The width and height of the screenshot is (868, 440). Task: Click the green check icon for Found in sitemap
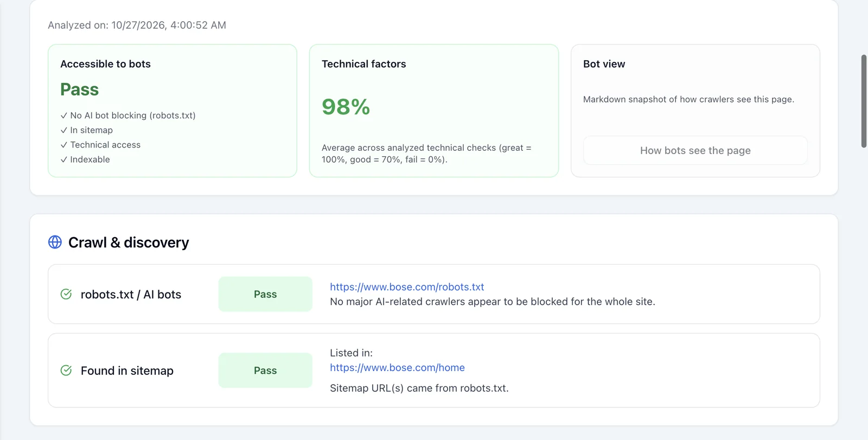(x=66, y=371)
